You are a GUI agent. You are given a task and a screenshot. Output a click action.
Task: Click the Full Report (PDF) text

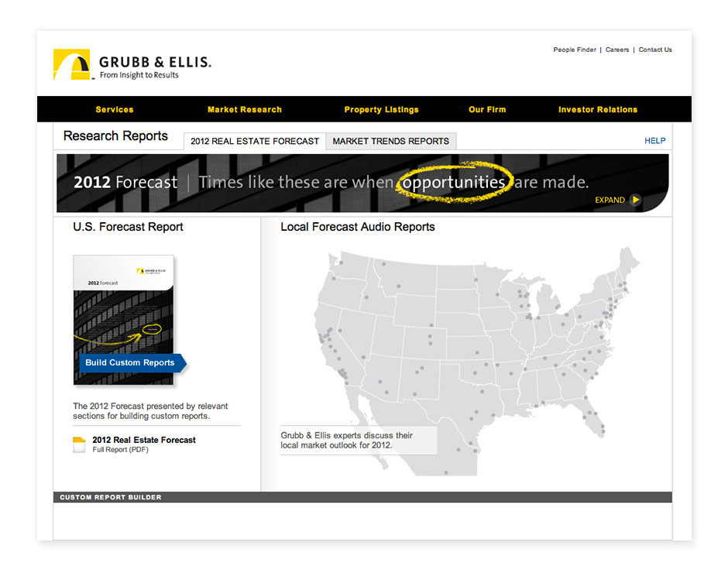tap(120, 449)
